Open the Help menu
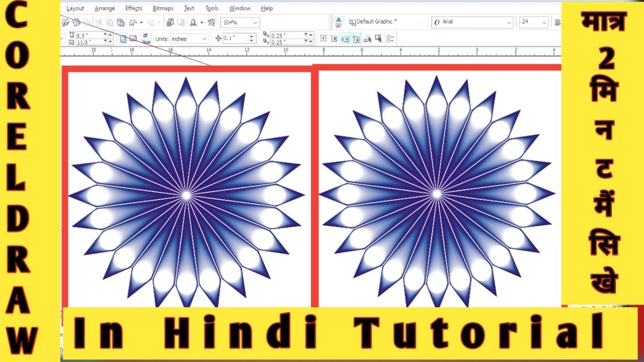Viewport: 644px width, 362px height. (267, 9)
